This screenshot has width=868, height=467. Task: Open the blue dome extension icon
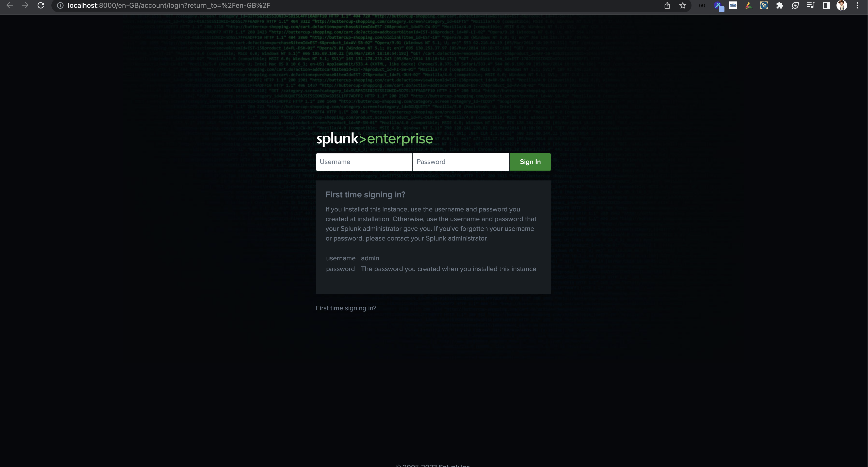point(733,5)
